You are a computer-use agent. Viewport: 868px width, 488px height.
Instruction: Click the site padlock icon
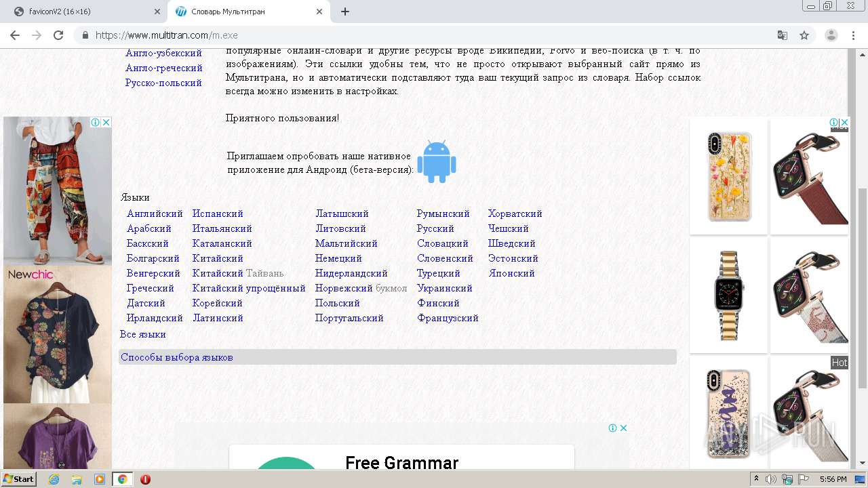(x=85, y=35)
